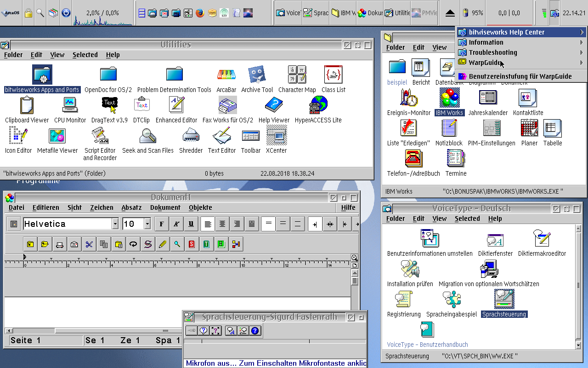Click the CPU load graph in XCenter
This screenshot has width=588, height=368.
coord(103,13)
